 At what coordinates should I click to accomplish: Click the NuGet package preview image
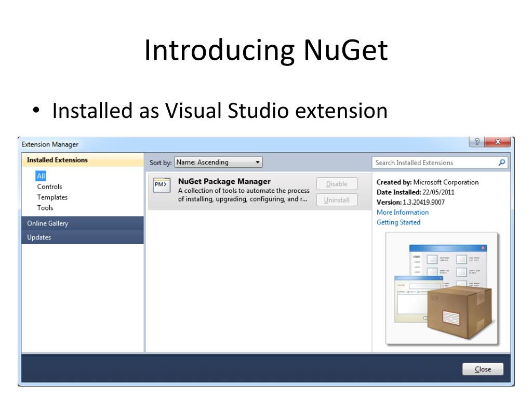(442, 288)
